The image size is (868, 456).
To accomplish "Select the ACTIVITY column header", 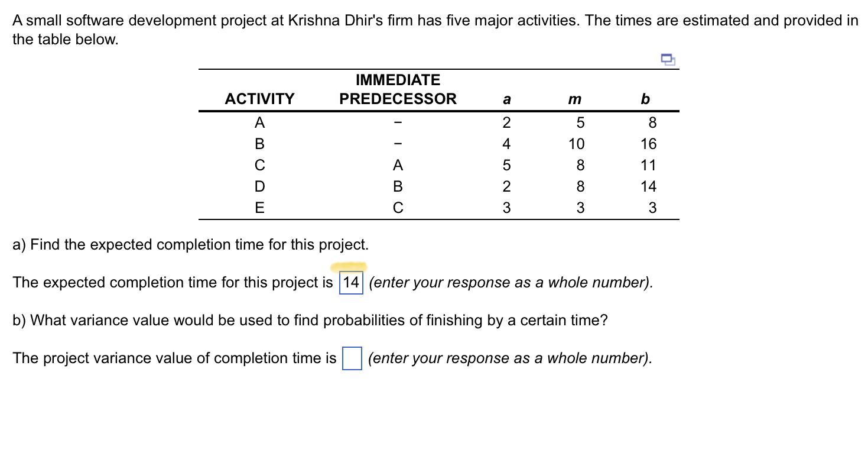I will [259, 99].
